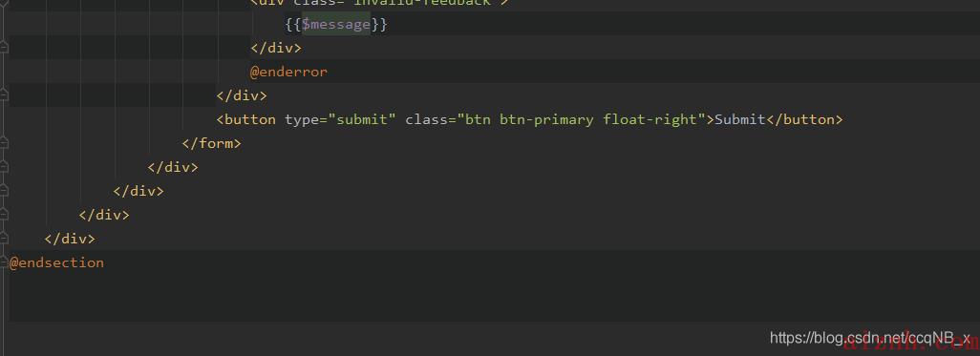Click the closing </button> tag
Screen dimensions: 980x356
(804, 119)
